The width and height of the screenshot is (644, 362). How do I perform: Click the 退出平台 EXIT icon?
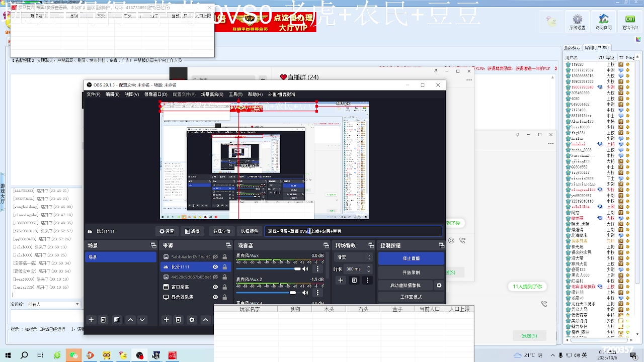click(629, 23)
